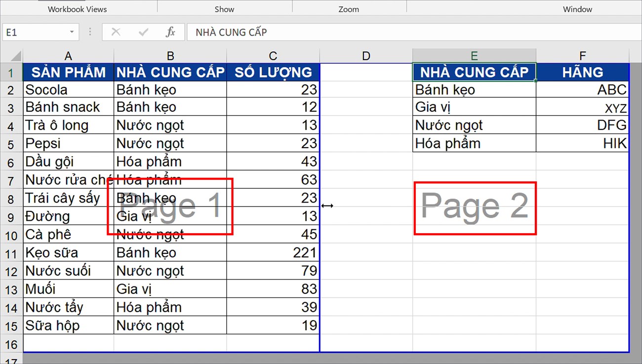Select the cell containing Dầu gội

[x=68, y=162]
